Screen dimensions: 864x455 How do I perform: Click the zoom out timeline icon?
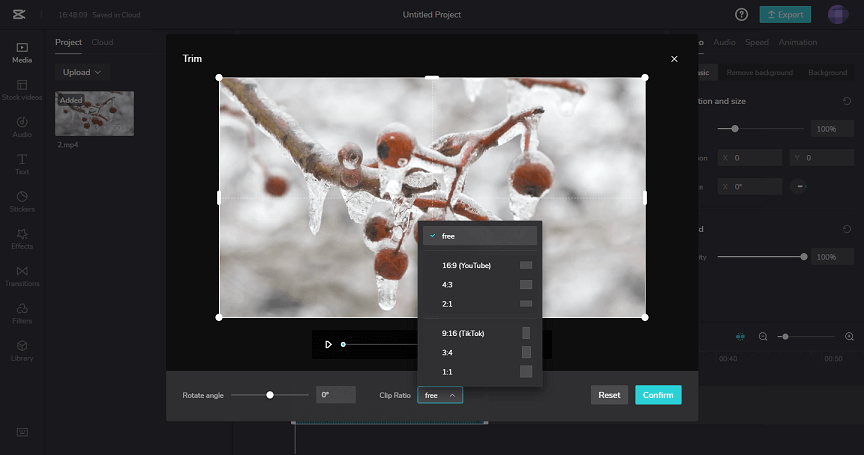coord(763,336)
